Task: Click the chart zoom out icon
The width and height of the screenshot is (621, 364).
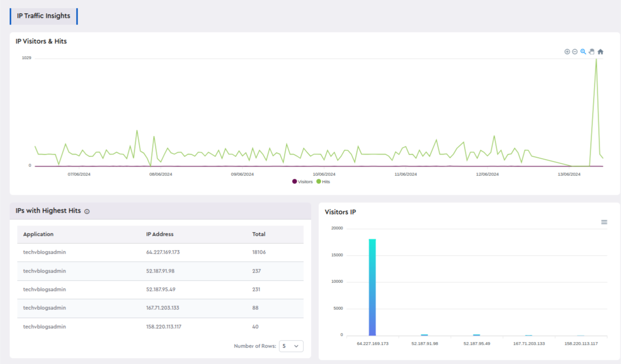Action: (x=575, y=51)
